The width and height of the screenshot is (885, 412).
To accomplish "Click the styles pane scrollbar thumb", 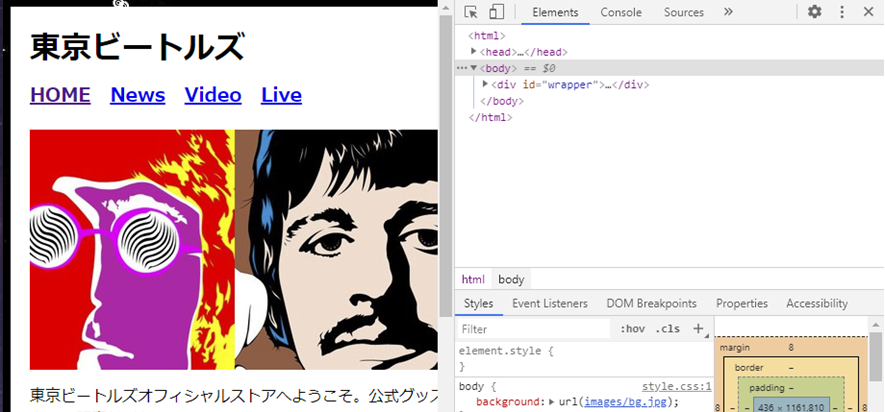I will tap(875, 357).
